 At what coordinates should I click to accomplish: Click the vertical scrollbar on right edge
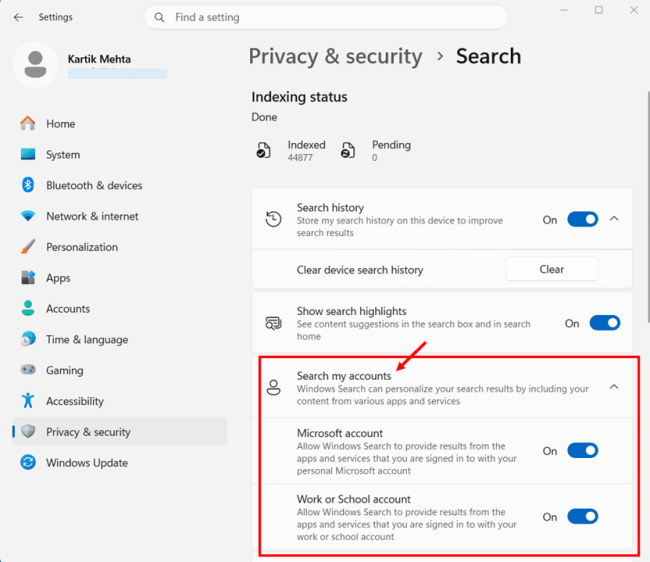(648, 206)
